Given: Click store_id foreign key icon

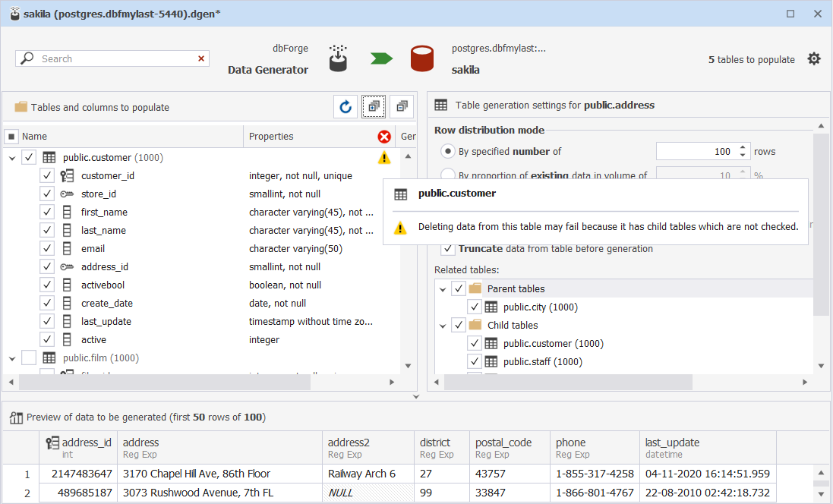Looking at the screenshot, I should 67,194.
